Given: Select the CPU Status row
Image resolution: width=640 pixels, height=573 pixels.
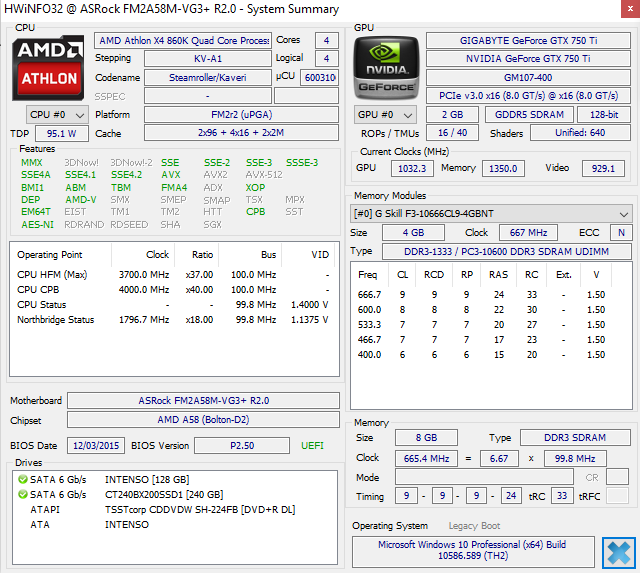Looking at the screenshot, I should [173, 305].
